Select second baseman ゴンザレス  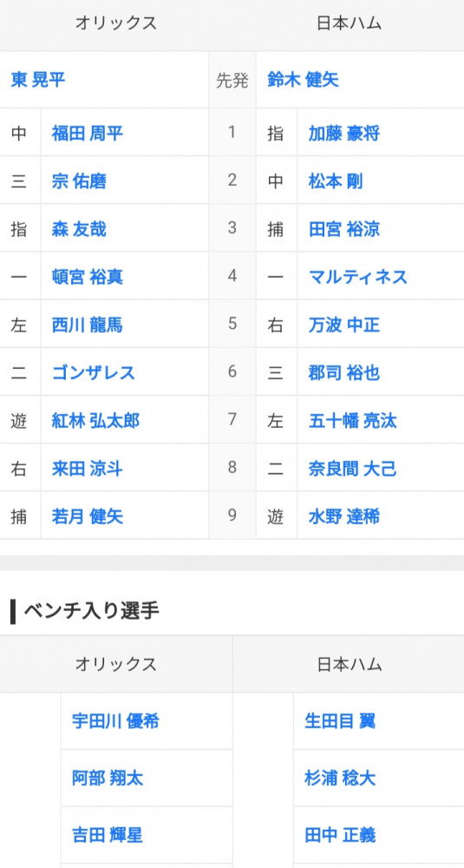[94, 372]
